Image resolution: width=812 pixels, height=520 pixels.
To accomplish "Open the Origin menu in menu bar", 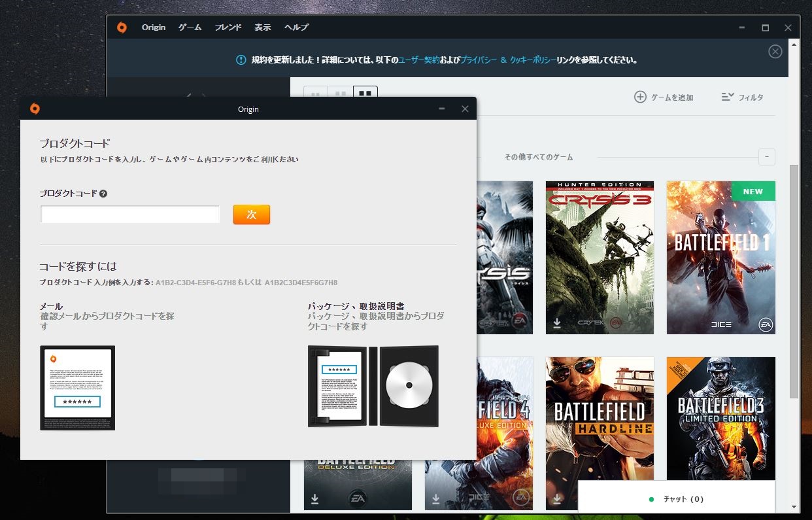I will pos(154,27).
